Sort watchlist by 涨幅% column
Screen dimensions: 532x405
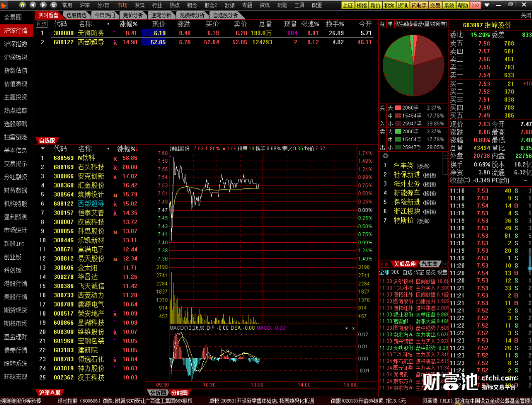coord(127,148)
